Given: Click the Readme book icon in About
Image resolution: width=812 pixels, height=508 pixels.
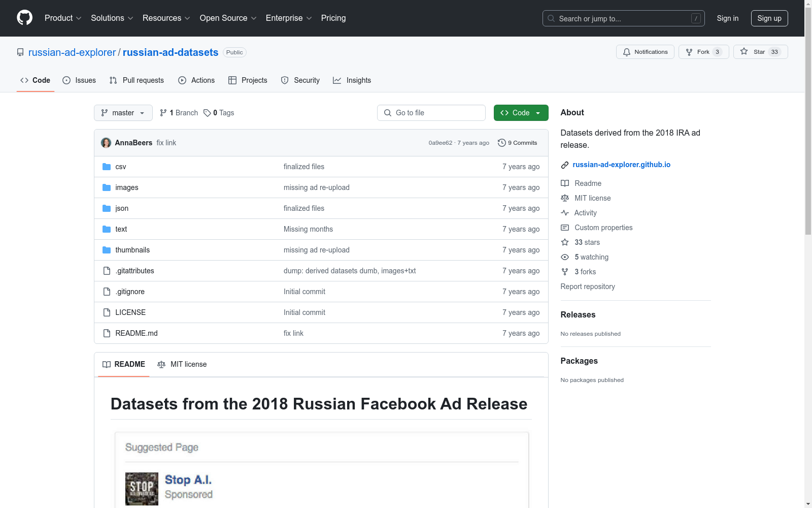Looking at the screenshot, I should [x=565, y=183].
